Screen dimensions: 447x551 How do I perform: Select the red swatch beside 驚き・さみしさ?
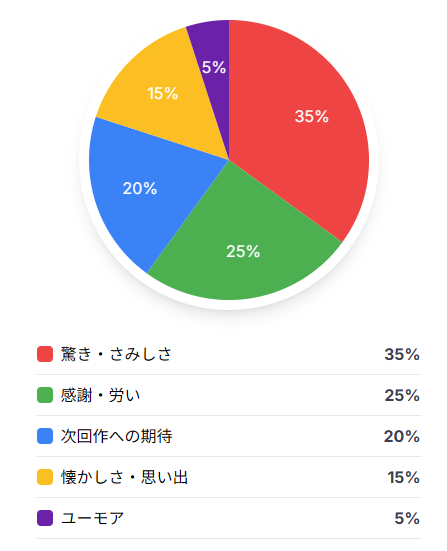(45, 354)
